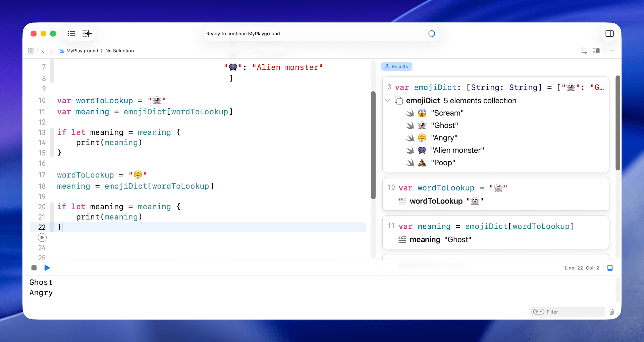Toggle the debug console area
Screen dimensions: 644x342
pyautogui.click(x=610, y=268)
